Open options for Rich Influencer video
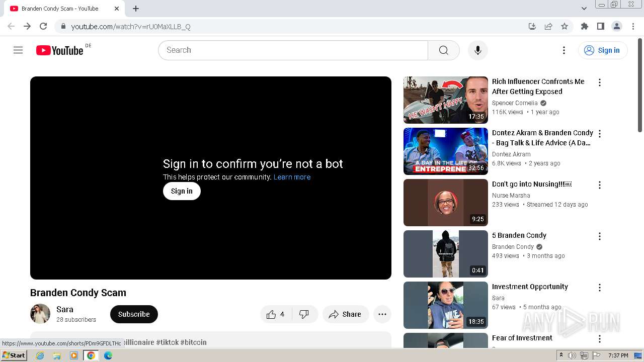The height and width of the screenshot is (362, 644). click(599, 82)
